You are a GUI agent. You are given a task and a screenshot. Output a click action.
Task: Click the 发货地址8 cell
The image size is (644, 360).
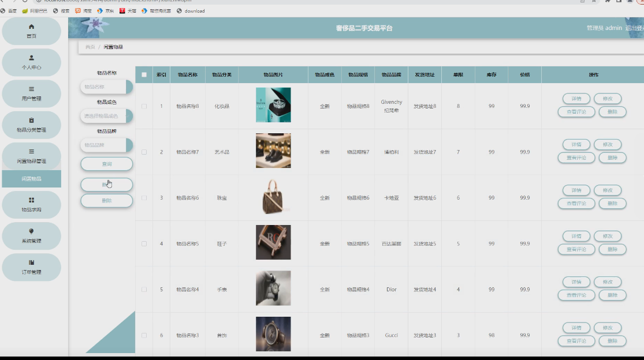coord(425,106)
